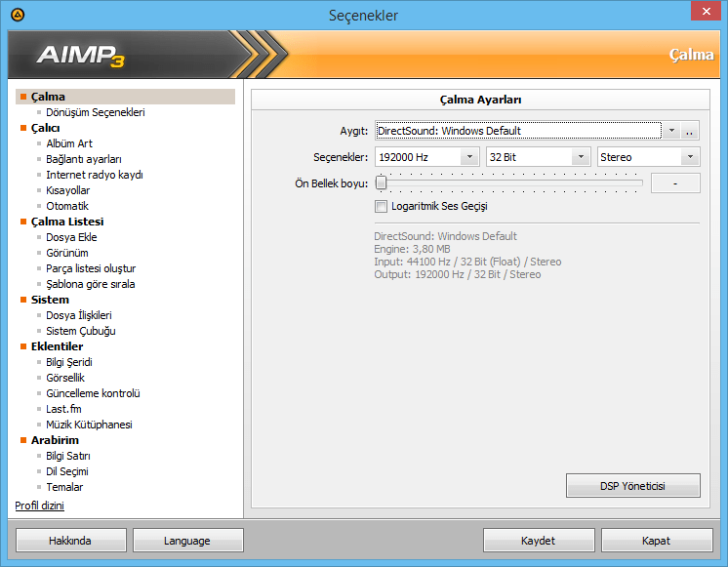This screenshot has height=567, width=728.
Task: Open the DSP Yöneticisi
Action: coord(632,486)
